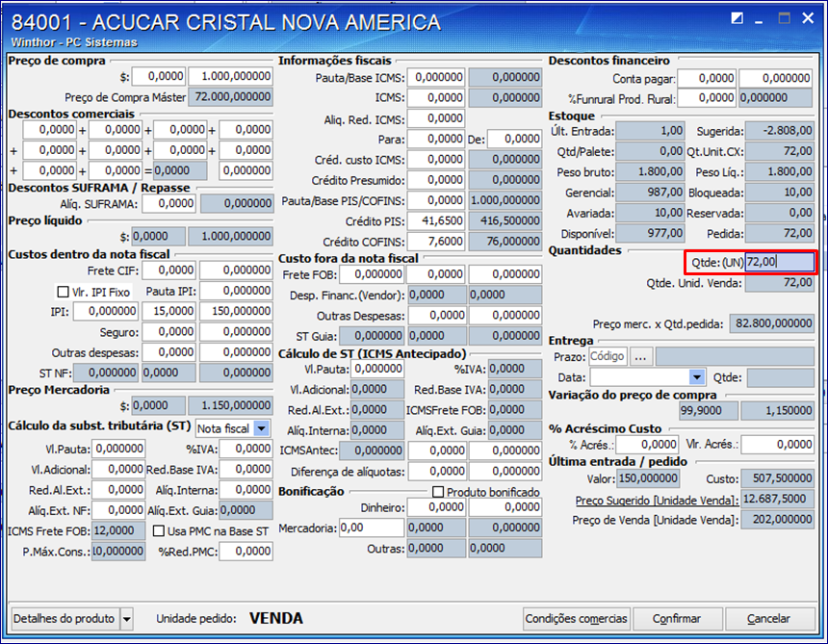Click the %Funrural Prod. Rural field
The image size is (828, 644).
(707, 97)
